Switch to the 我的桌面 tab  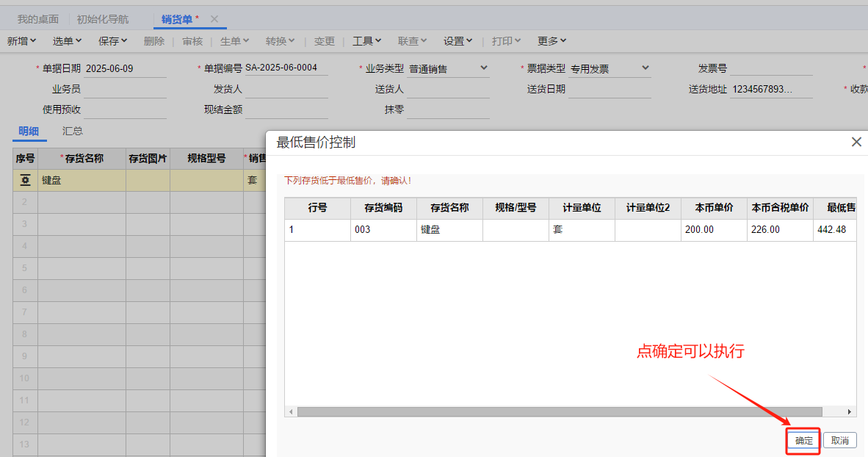pos(38,19)
